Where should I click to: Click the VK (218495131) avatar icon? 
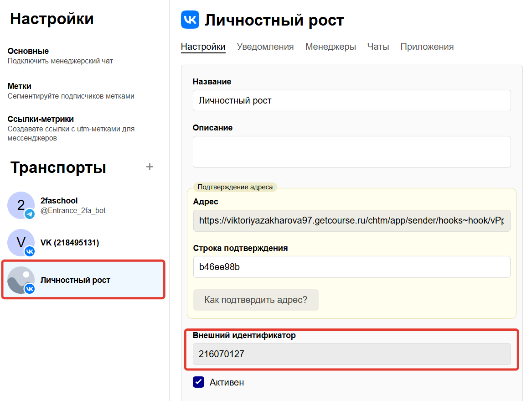[21, 242]
